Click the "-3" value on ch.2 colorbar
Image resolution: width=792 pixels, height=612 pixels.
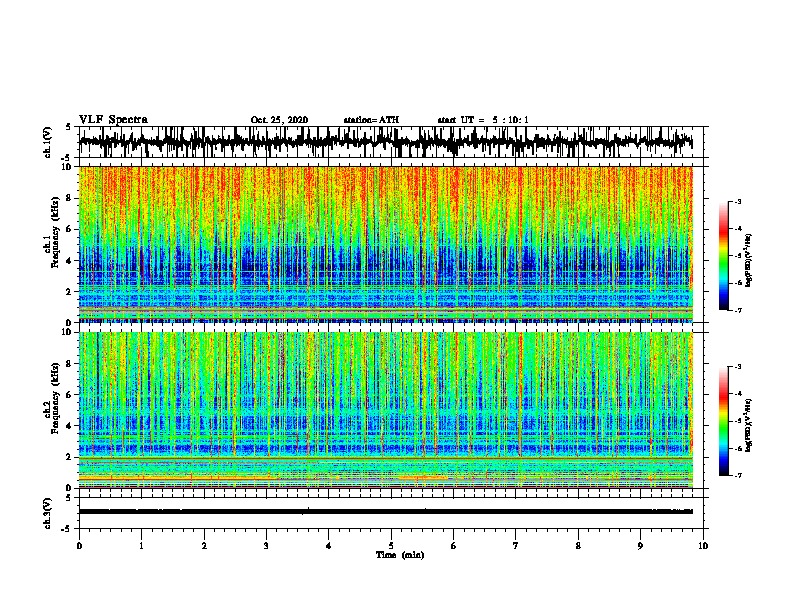[737, 367]
